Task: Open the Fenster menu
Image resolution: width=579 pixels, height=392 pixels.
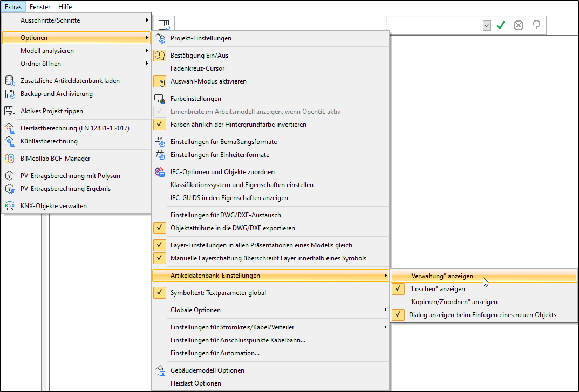Action: [x=40, y=6]
